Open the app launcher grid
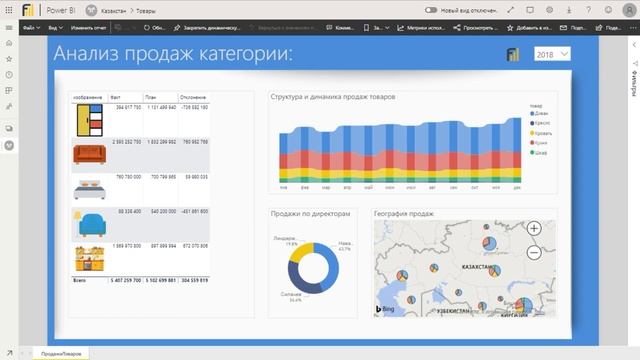 coord(9,10)
